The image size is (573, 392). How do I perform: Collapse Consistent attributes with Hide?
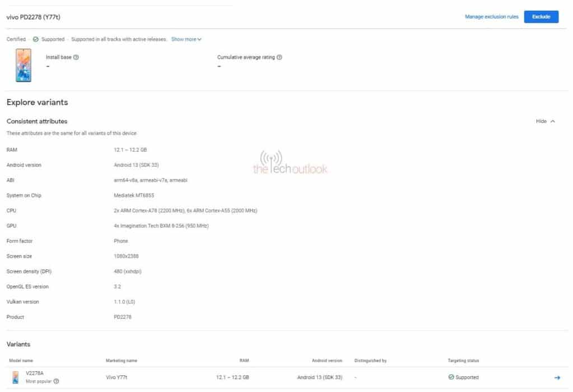point(545,121)
